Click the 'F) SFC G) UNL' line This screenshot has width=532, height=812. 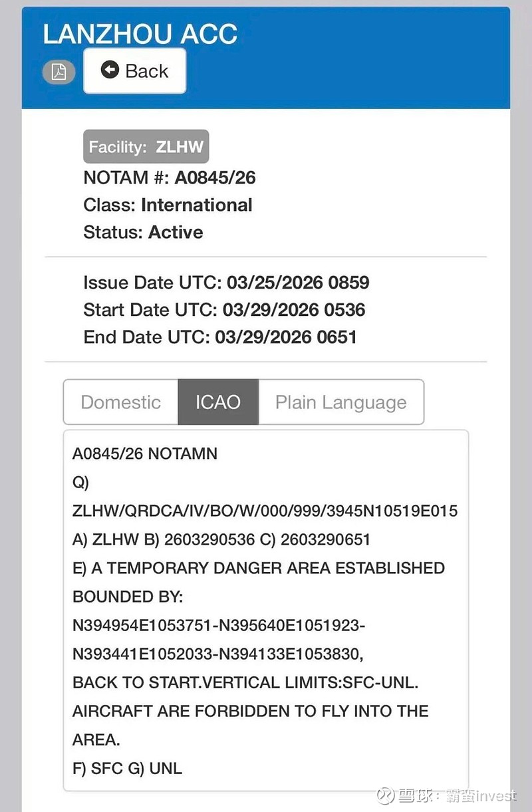coord(127,768)
